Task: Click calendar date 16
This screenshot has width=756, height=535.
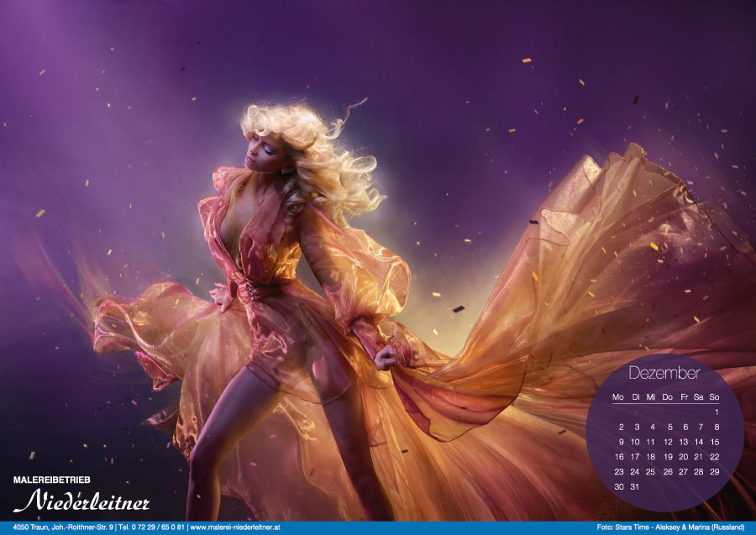Action: point(619,457)
